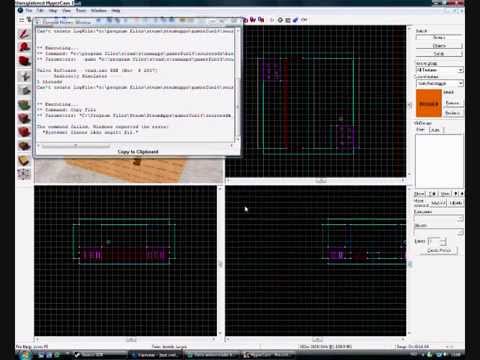Image resolution: width=480 pixels, height=360 pixels.
Task: Apply current texture tool icon
Action: [x=24, y=119]
